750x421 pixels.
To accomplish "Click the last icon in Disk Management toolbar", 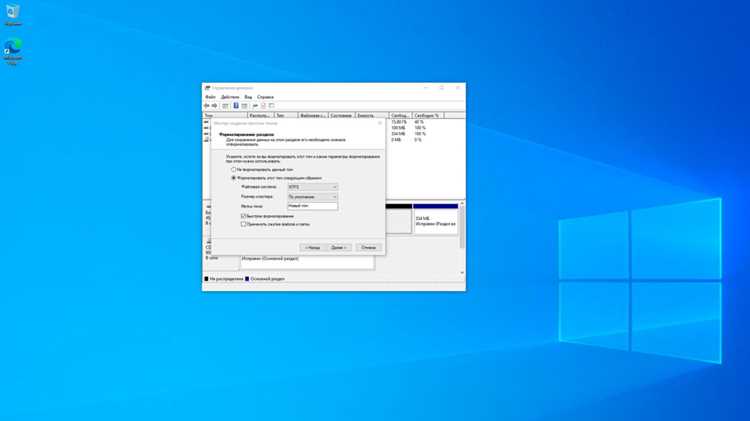I will [x=272, y=106].
